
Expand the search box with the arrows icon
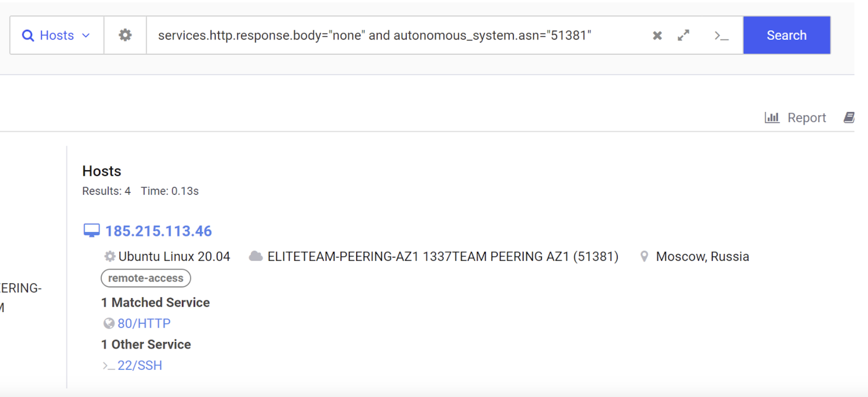tap(683, 35)
